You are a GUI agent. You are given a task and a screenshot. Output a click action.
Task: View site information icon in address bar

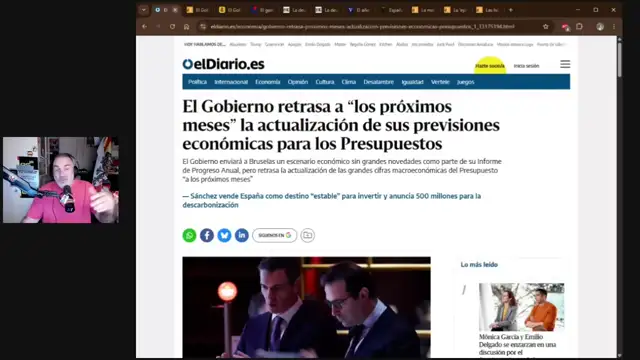[203, 27]
